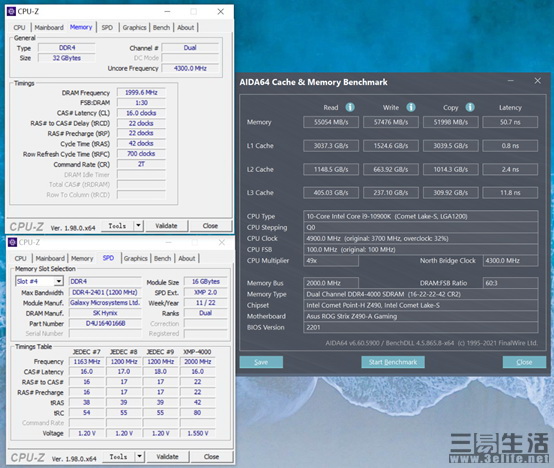Select SPD tab in bottom CPU-Z window
Viewport: 554px width, 468px height.
tap(108, 258)
